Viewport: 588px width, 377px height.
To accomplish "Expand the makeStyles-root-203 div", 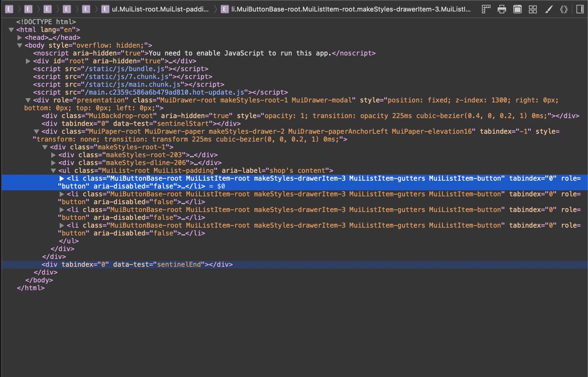I will (x=54, y=155).
